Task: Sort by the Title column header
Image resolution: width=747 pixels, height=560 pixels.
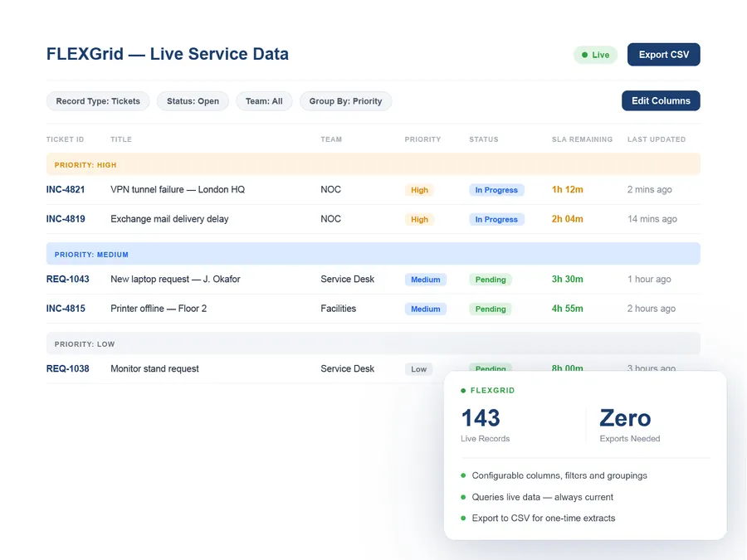Action: [x=121, y=139]
